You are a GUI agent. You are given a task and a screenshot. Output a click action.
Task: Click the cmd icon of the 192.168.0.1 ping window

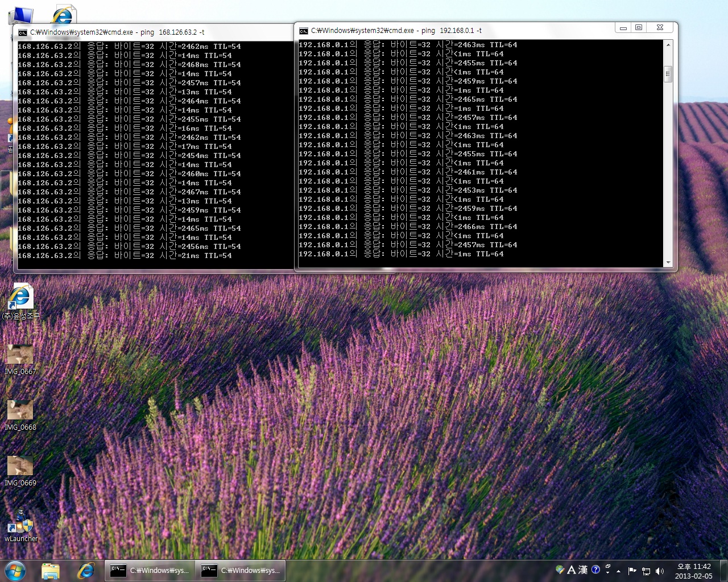[x=304, y=31]
